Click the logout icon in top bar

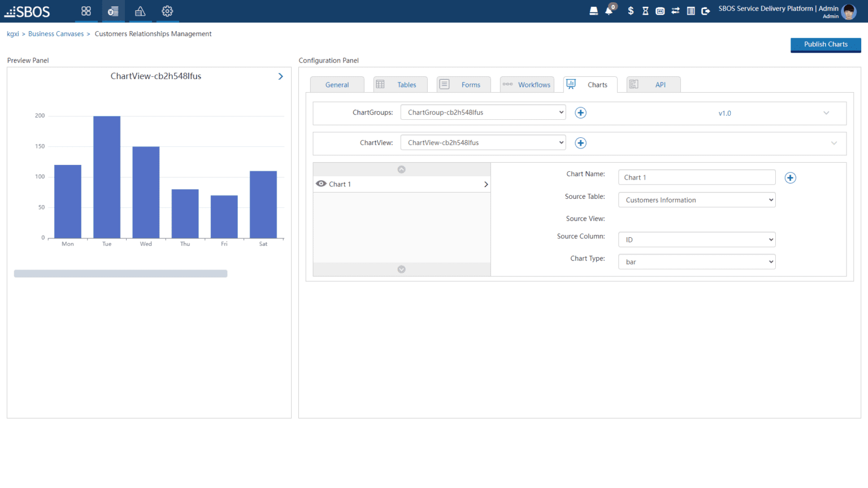click(705, 10)
